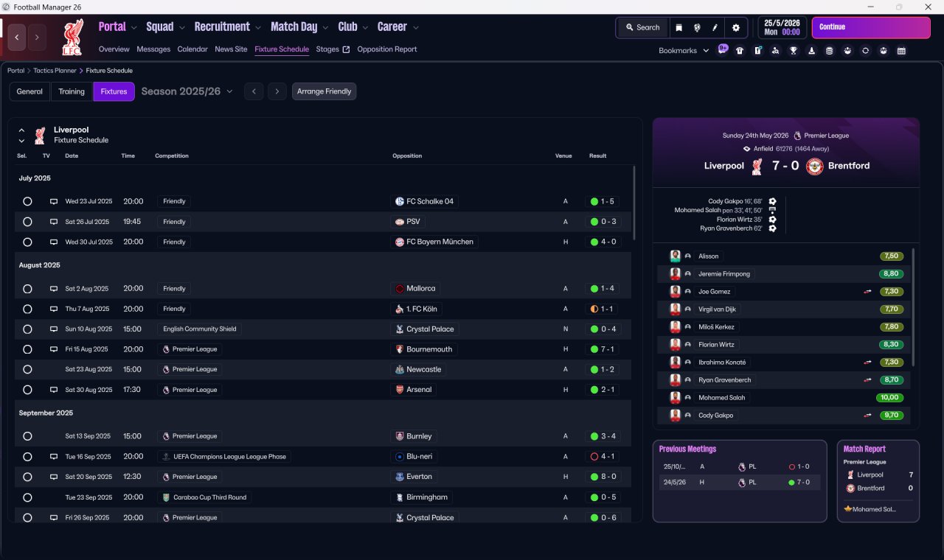
Task: Select the Burnley fixture radio button
Action: [27, 436]
